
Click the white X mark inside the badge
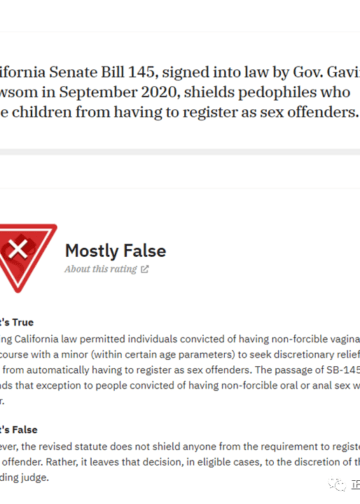[18, 250]
